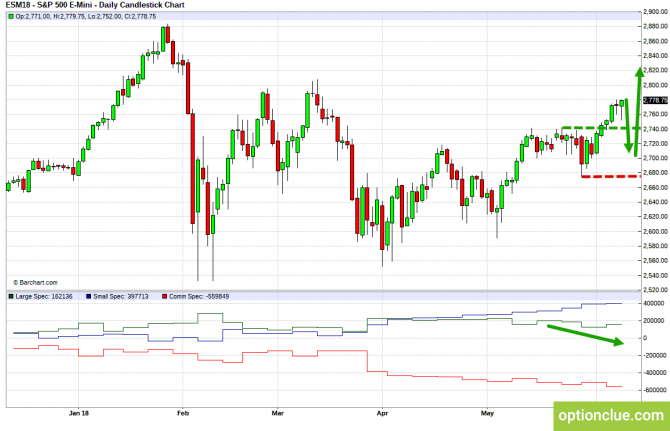The height and width of the screenshot is (431, 670).
Task: Click the 2,900.00 price axis label
Action: pyautogui.click(x=655, y=12)
